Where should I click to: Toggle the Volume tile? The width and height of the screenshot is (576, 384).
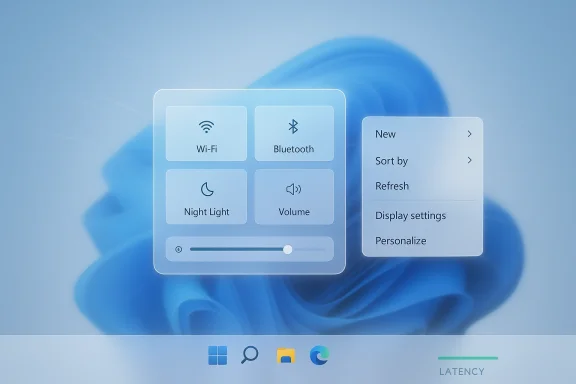(294, 197)
